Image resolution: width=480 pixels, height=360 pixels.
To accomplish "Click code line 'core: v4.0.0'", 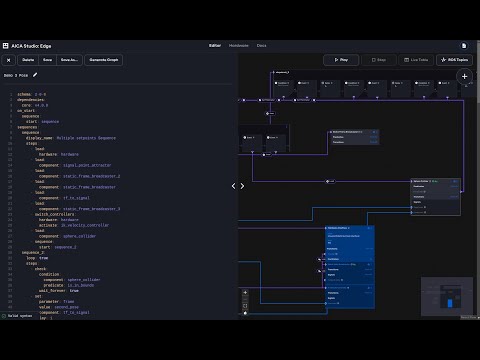I will click(x=35, y=105).
